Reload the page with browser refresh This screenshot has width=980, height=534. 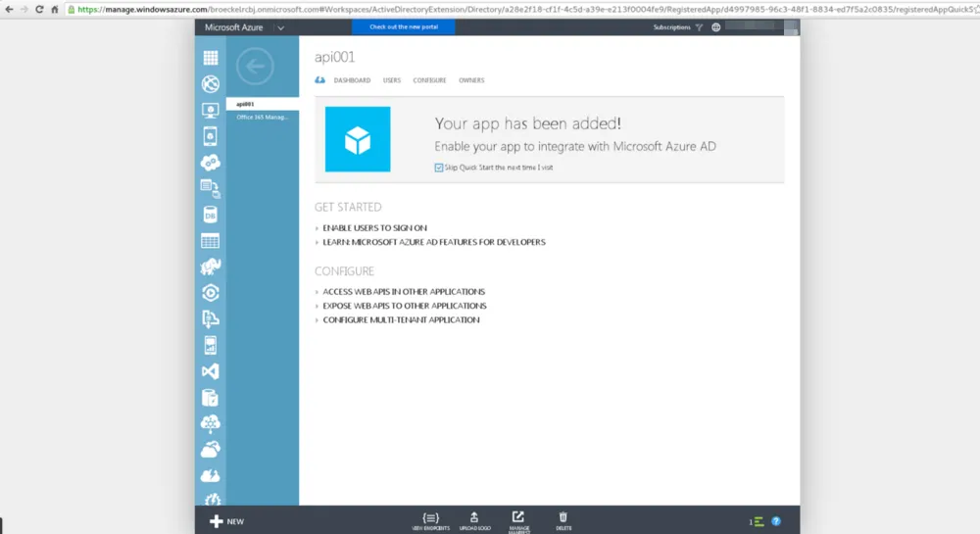pyautogui.click(x=39, y=10)
